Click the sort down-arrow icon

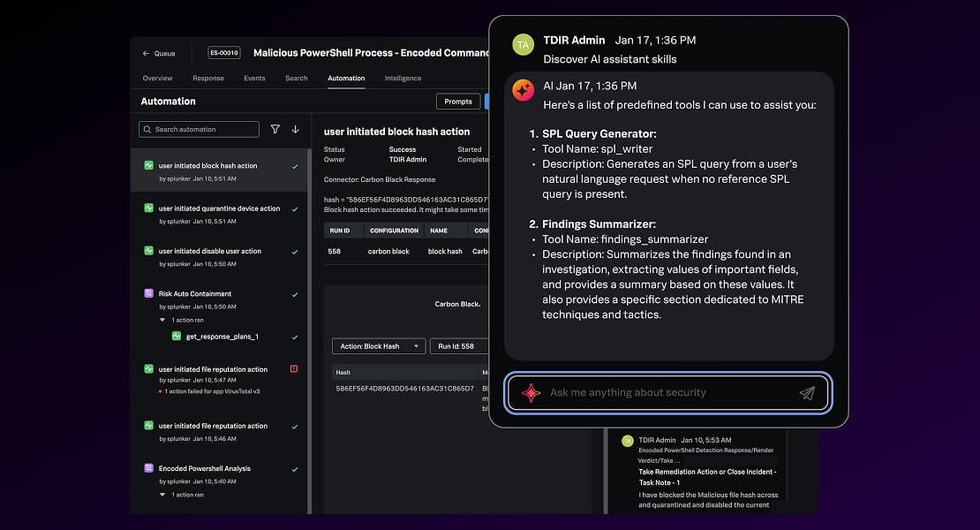click(x=295, y=129)
